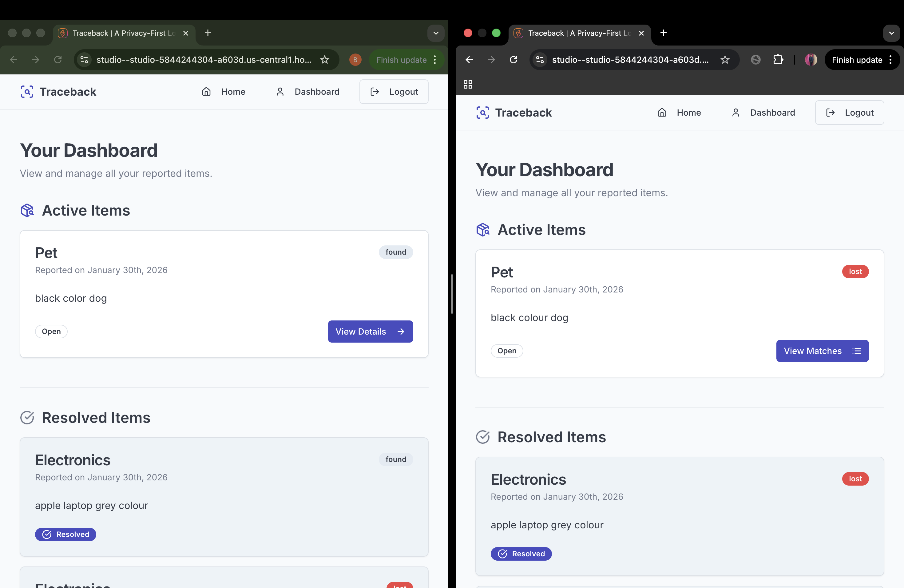Image resolution: width=904 pixels, height=588 pixels.
Task: Open site information icon in right address bar
Action: pos(540,60)
